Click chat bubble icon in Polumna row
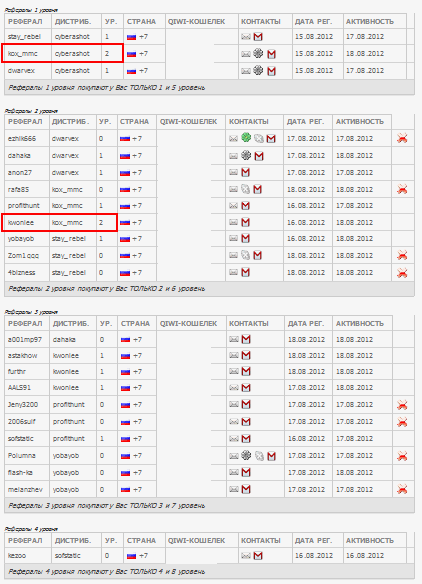The width and height of the screenshot is (422, 584). [259, 456]
